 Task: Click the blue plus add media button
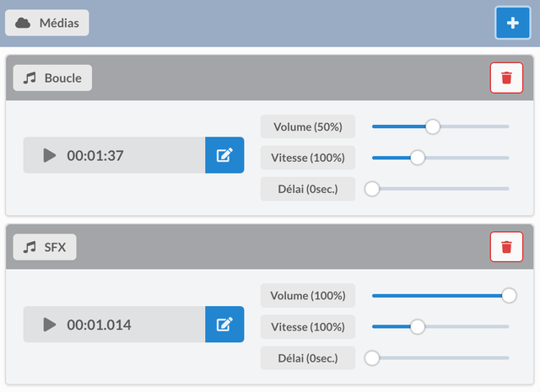[x=512, y=23]
